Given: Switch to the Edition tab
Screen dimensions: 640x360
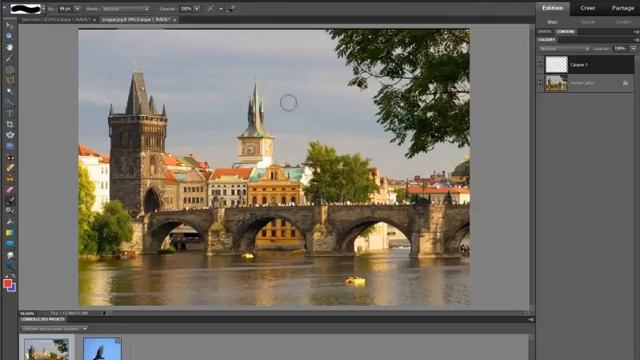Looking at the screenshot, I should point(552,8).
